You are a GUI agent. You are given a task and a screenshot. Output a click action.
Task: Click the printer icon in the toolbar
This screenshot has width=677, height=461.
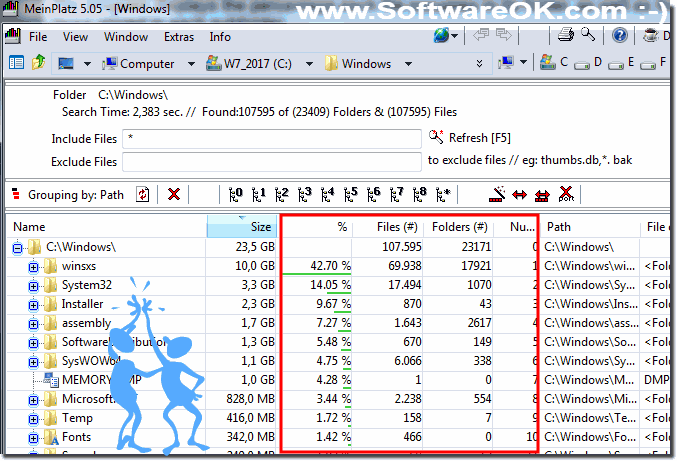565,36
